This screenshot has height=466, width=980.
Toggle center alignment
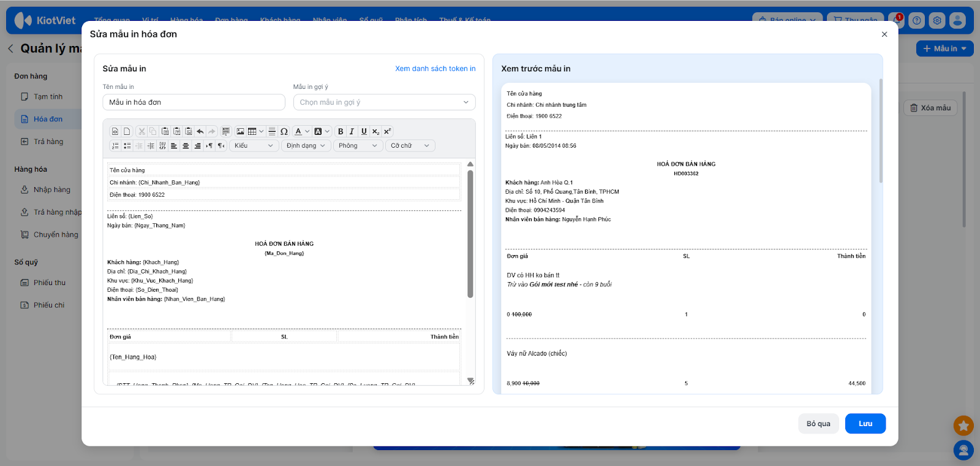pyautogui.click(x=186, y=145)
